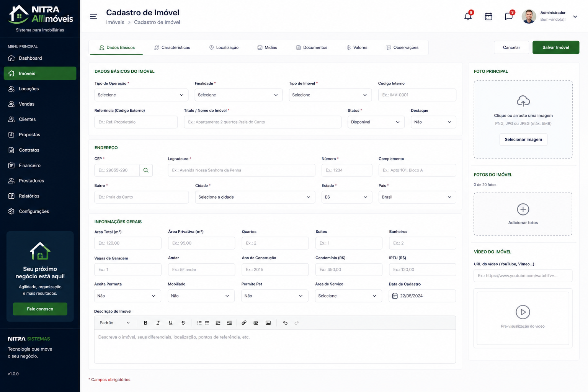Viewport: 588px width, 392px height.
Task: Click the plus icon to add photos
Action: click(x=523, y=209)
